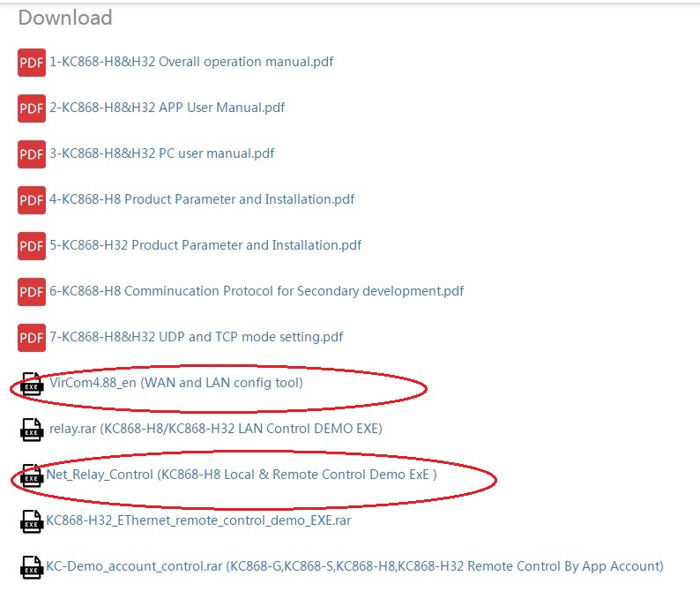This screenshot has width=700, height=591.
Task: Download KC-Demo_account_control.rar file link
Action: tap(354, 566)
